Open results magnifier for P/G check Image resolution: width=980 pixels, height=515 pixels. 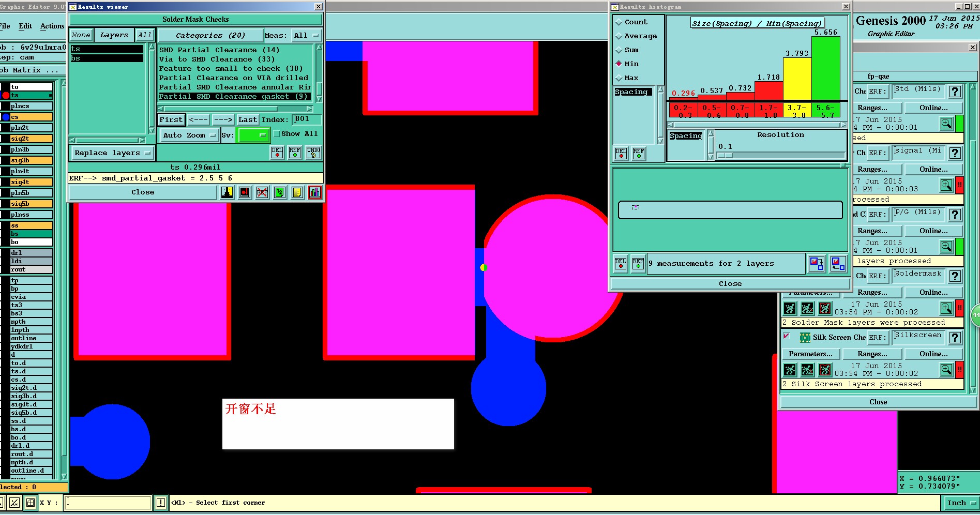click(x=946, y=247)
